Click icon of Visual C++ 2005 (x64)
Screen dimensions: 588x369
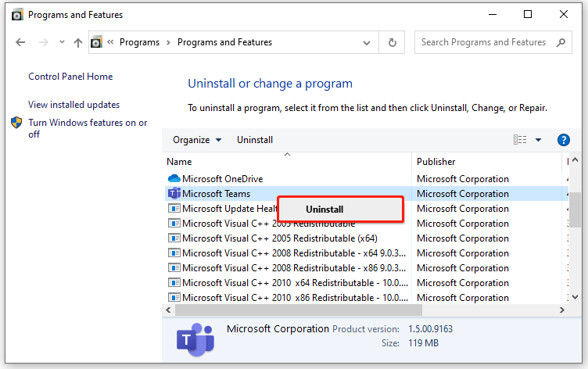click(174, 238)
